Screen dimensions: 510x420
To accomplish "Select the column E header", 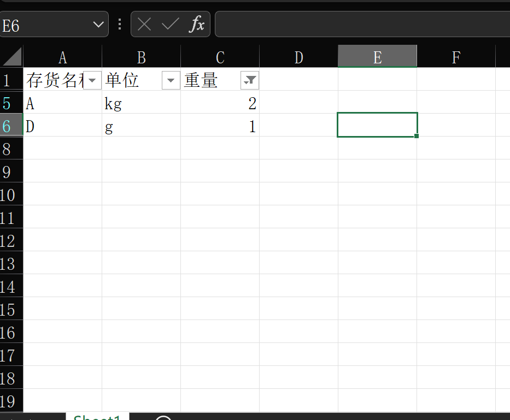I will pos(377,57).
